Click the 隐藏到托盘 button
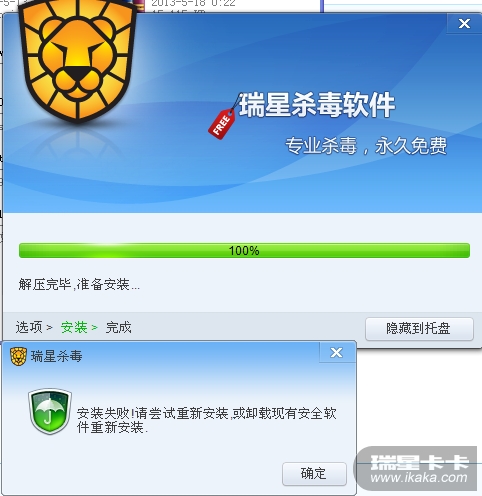Screen dimensions: 482x496 coord(419,329)
